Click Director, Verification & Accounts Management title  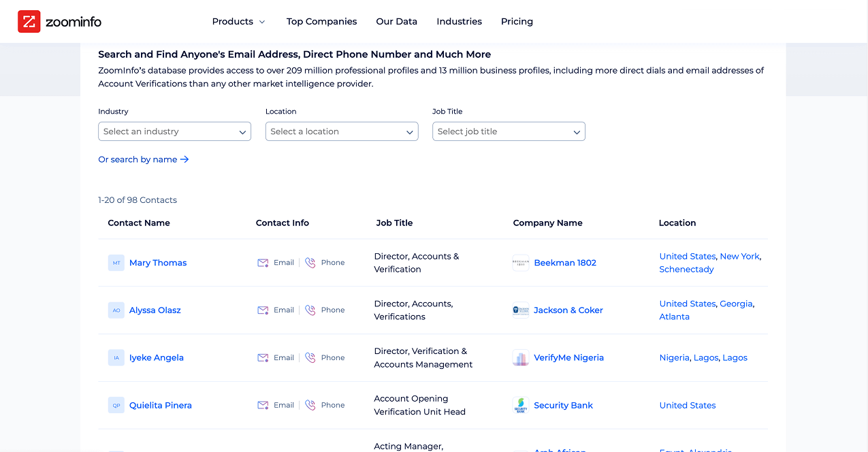(423, 358)
